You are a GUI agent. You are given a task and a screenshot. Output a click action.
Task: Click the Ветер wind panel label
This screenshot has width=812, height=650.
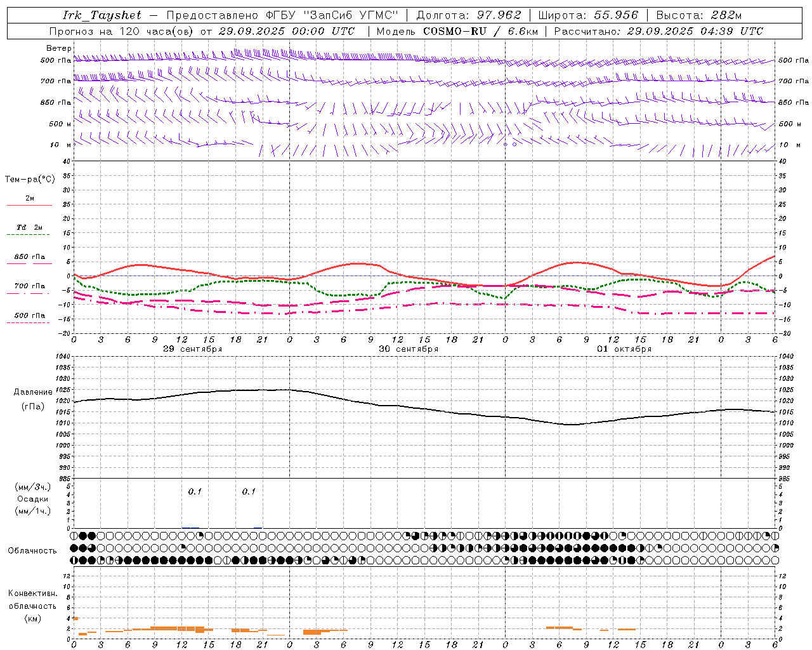point(59,48)
